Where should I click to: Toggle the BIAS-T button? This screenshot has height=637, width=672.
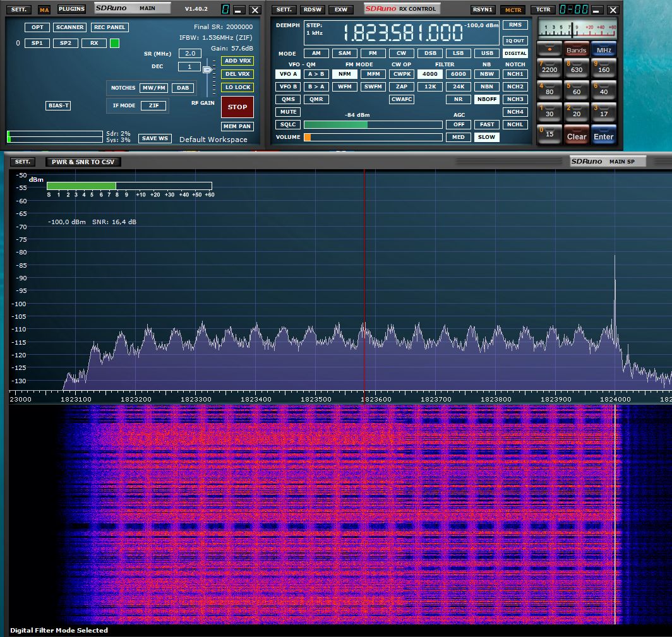(x=58, y=105)
